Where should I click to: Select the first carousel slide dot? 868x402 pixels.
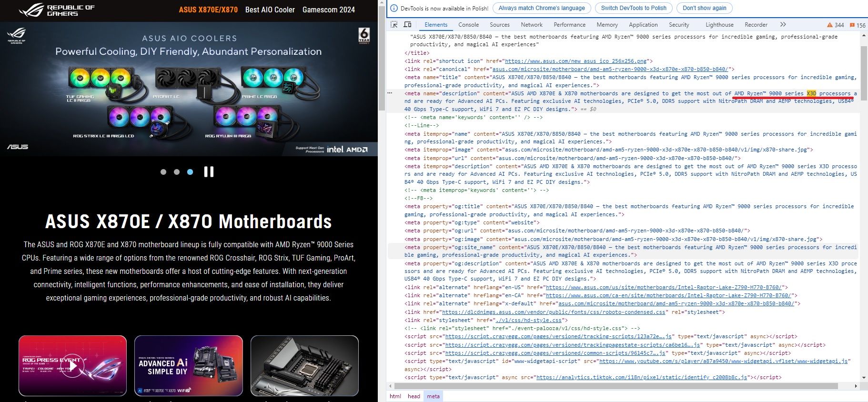click(x=163, y=172)
